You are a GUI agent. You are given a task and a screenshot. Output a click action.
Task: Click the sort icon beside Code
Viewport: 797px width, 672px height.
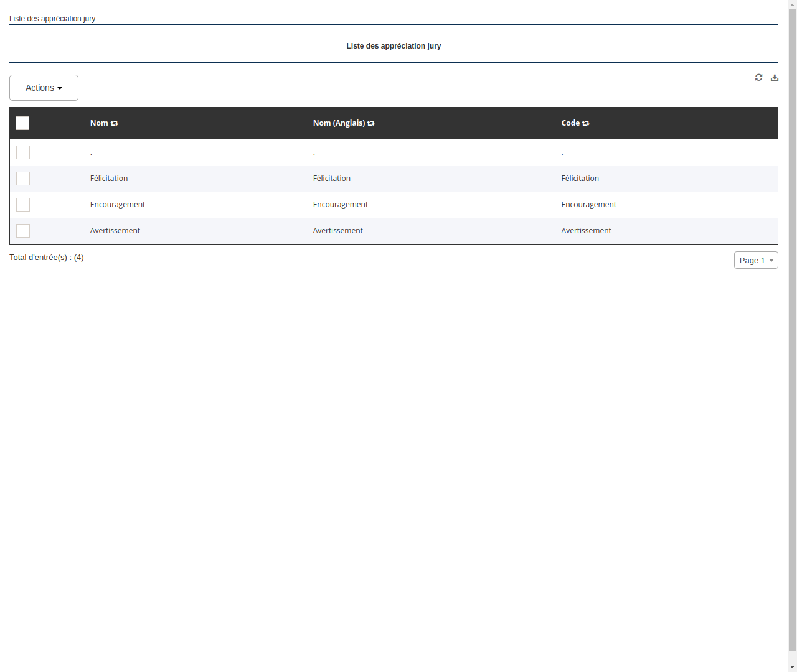(x=586, y=123)
